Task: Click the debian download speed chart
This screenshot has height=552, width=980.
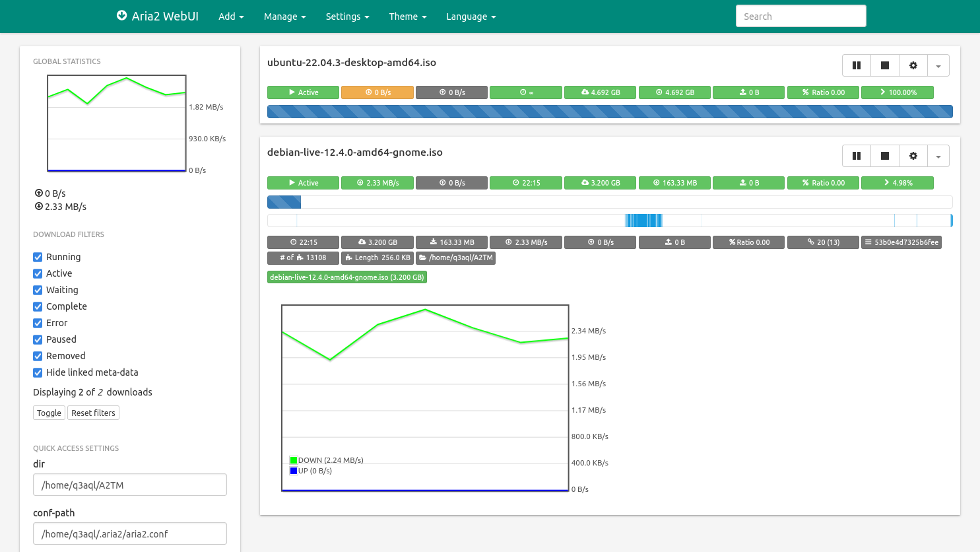Action: pyautogui.click(x=425, y=398)
